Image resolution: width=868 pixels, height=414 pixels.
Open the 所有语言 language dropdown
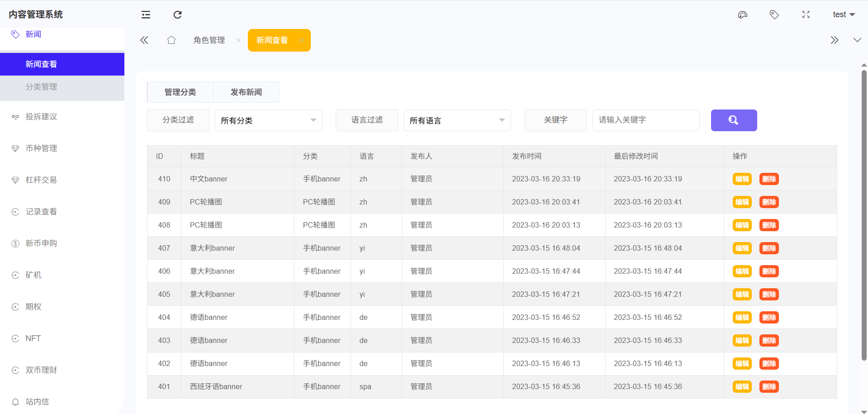(x=457, y=120)
